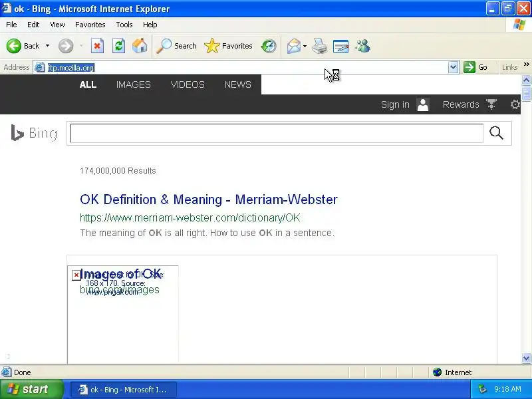
Task: Click the Stop loading icon
Action: click(x=97, y=46)
